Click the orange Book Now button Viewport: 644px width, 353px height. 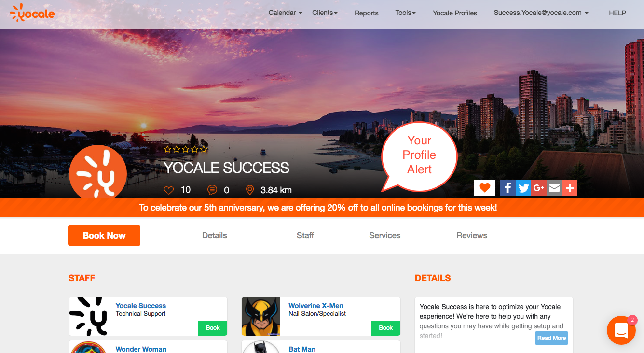click(x=104, y=235)
